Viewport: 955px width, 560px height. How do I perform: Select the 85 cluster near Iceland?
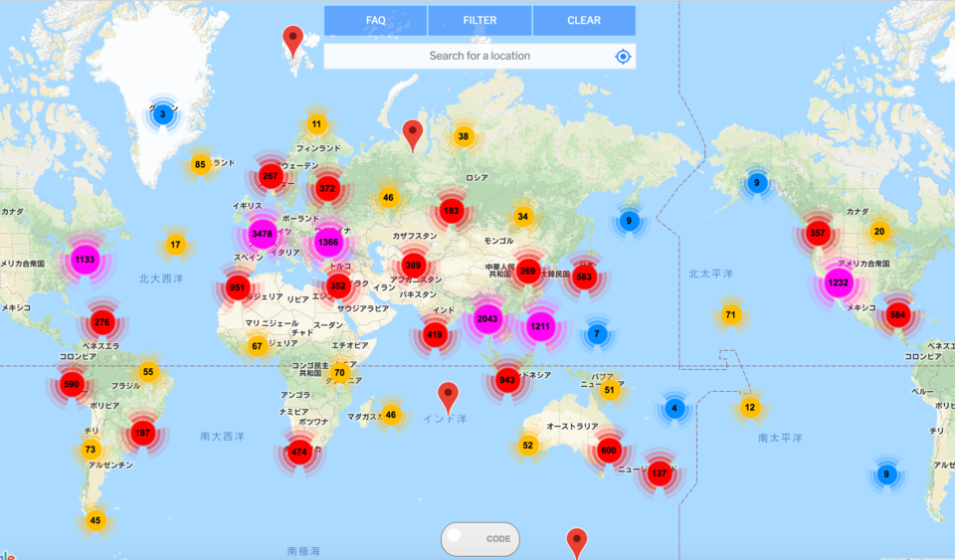point(200,164)
